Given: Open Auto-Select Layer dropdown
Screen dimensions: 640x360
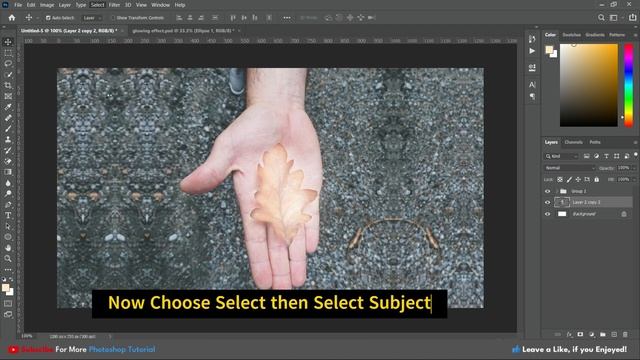Looking at the screenshot, I should (91, 18).
